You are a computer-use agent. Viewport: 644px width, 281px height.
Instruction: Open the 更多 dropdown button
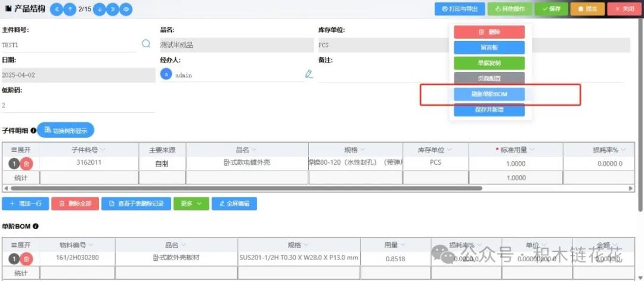click(191, 203)
